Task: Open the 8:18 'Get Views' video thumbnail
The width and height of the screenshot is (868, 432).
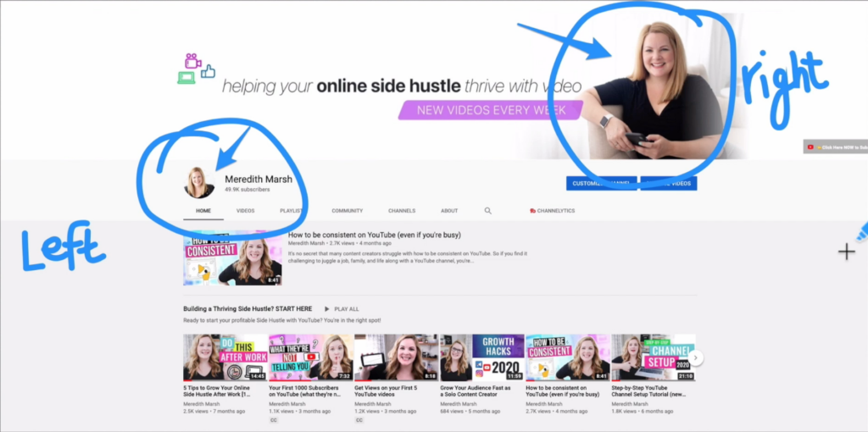Action: coord(397,357)
